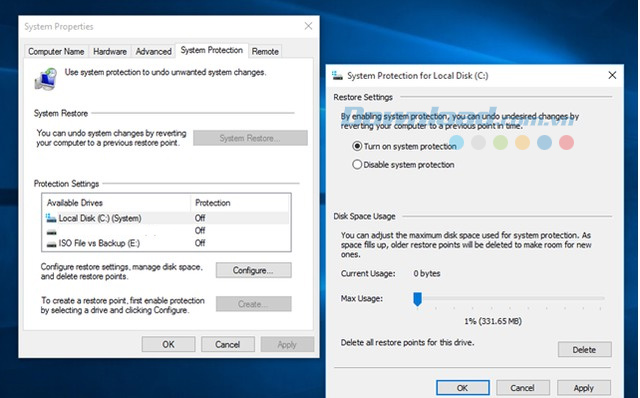Viewport: 640px width, 398px height.
Task: Click the Configure... button
Action: 253,270
